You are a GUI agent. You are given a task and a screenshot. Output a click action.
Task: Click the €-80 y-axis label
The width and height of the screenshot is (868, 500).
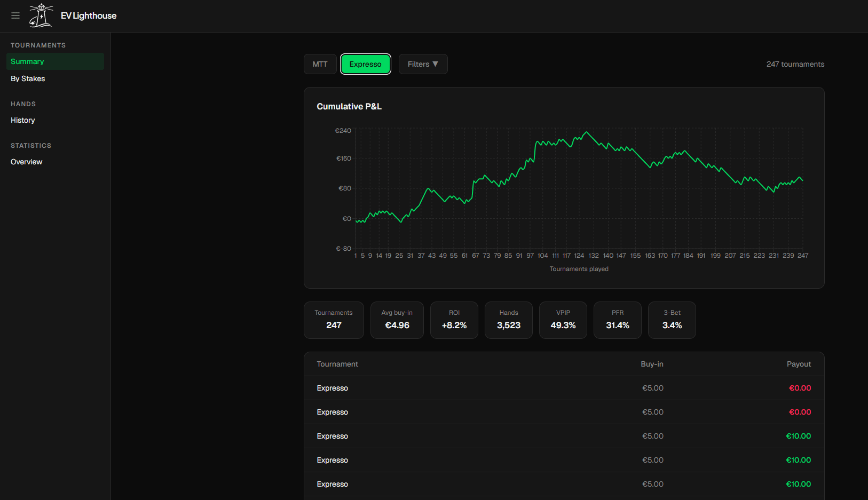click(343, 249)
